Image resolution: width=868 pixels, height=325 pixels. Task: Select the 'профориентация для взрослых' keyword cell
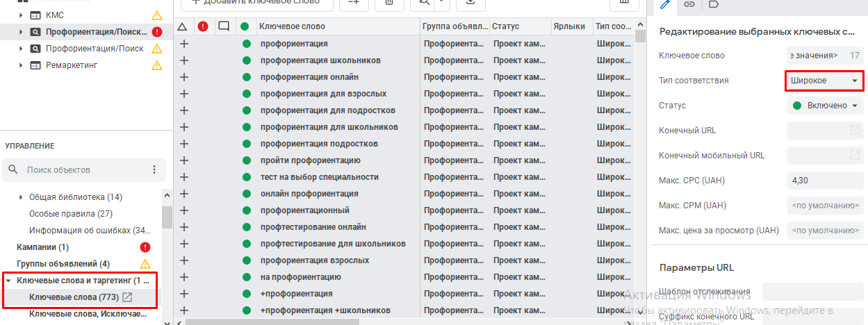[323, 94]
